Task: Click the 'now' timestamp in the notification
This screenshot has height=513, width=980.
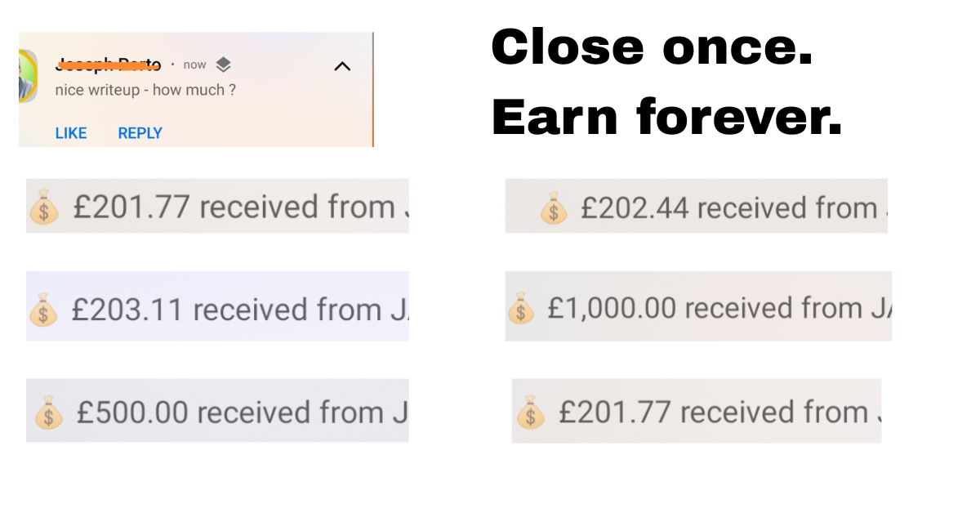Action: click(194, 65)
